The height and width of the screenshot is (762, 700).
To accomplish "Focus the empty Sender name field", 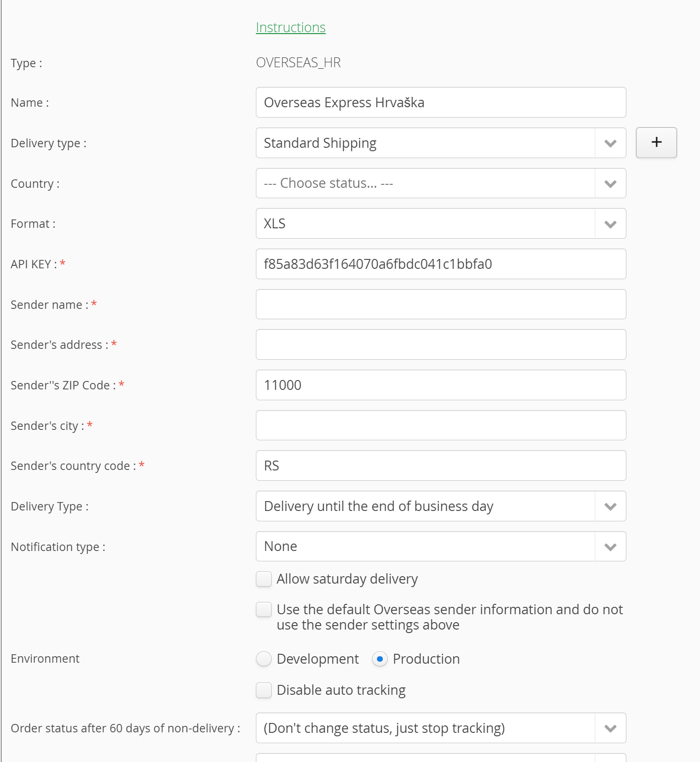I will coord(441,304).
